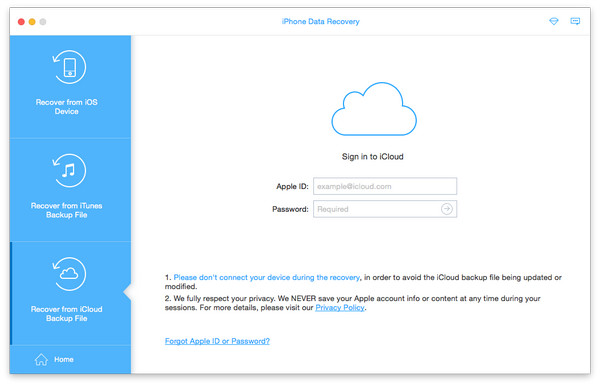
Task: Focus the Apple ID input field
Action: [385, 186]
